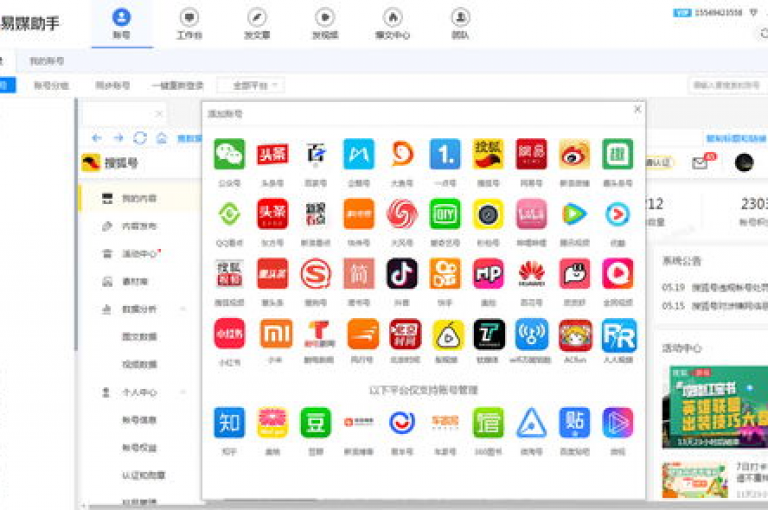The height and width of the screenshot is (510, 768).
Task: Select the purple Weishi play icon
Action: 617,422
